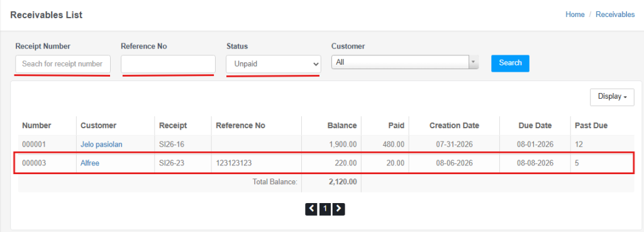Open Receivables breadcrumb link
The width and height of the screenshot is (644, 232).
[x=615, y=14]
